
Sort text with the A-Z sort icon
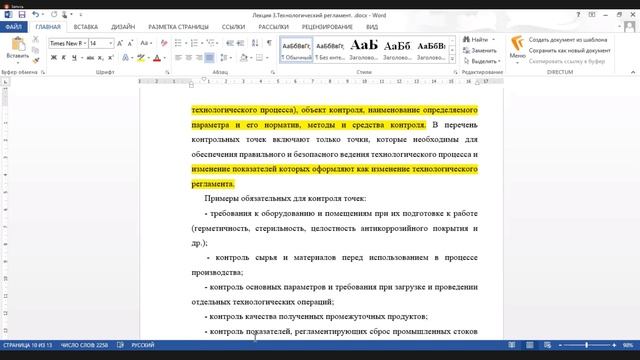coord(255,43)
